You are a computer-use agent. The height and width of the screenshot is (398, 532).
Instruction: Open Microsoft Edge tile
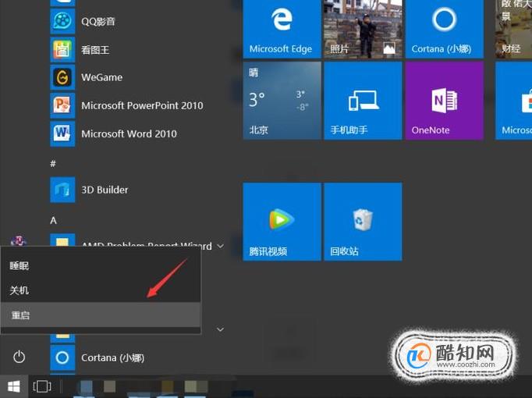point(282,29)
